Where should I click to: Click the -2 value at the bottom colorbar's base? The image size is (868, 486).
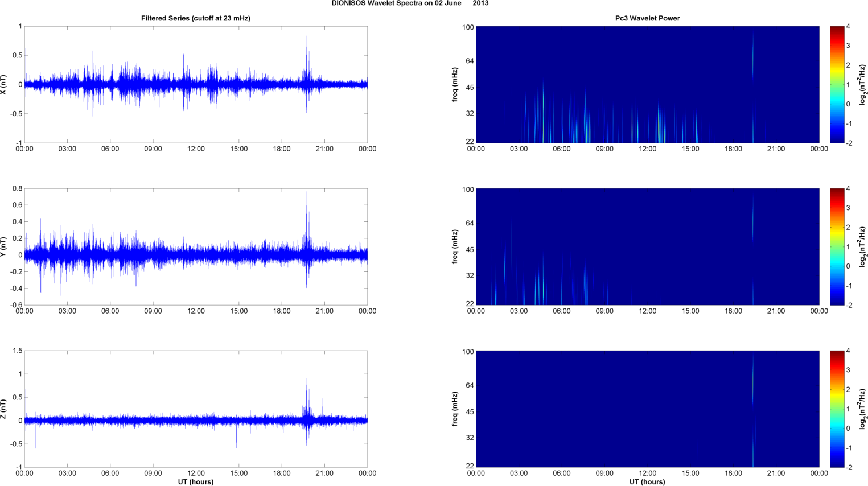(x=849, y=467)
